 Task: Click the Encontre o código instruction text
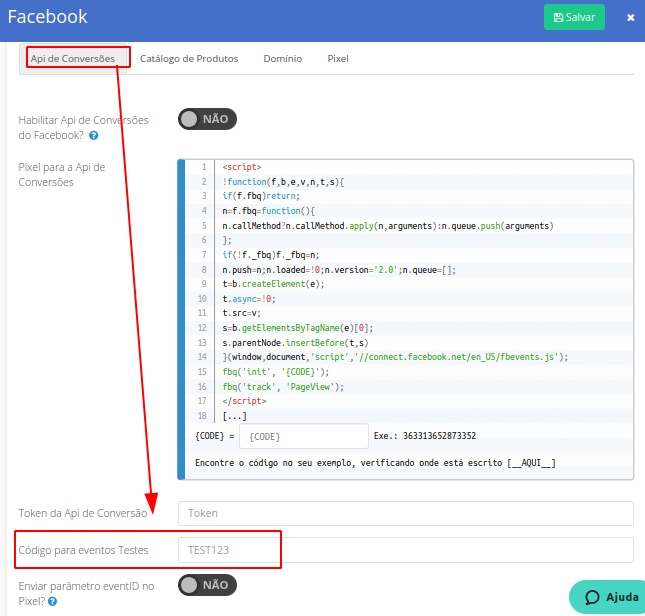coord(375,463)
